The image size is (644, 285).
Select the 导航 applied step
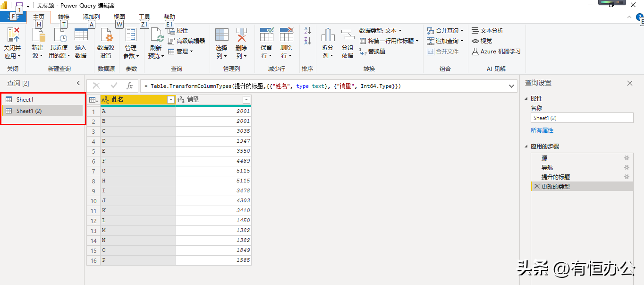[582, 168]
